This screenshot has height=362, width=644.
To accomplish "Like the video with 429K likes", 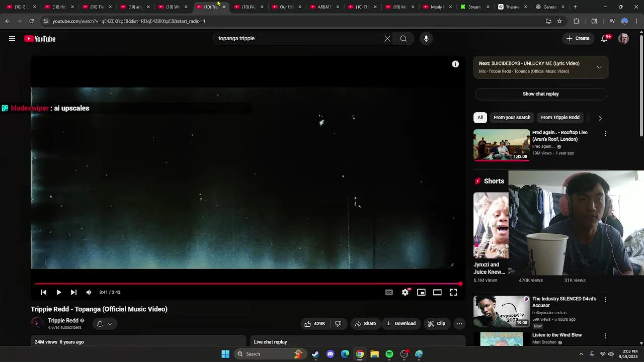I will (x=315, y=324).
